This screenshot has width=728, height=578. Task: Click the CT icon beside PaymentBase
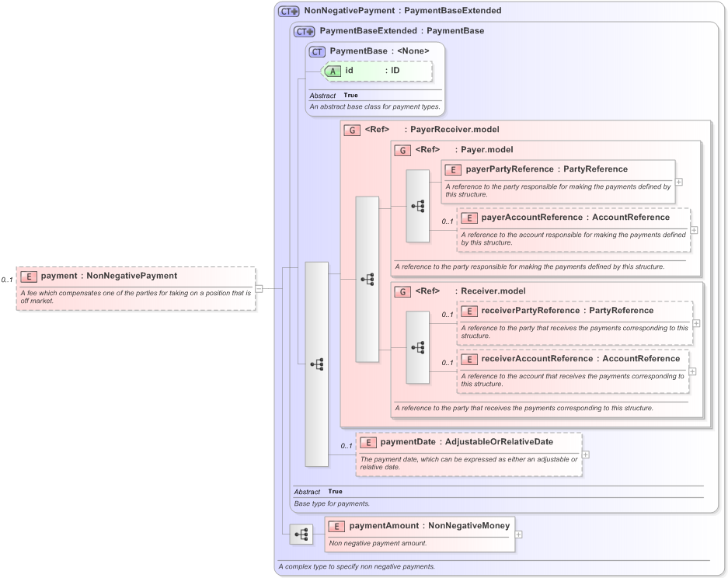click(317, 52)
